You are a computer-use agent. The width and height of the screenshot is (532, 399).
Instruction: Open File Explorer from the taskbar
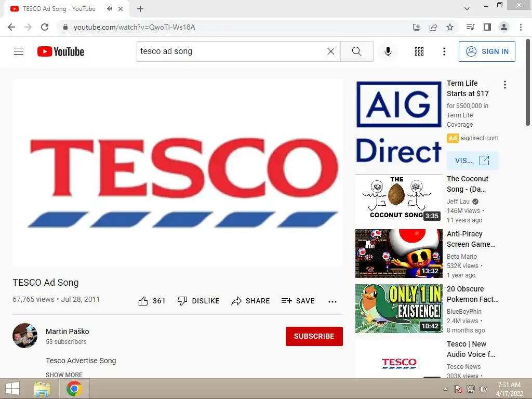42,389
